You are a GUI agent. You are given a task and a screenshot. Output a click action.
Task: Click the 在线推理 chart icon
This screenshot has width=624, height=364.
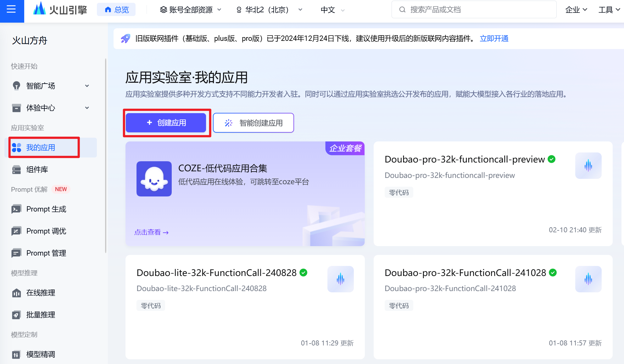click(16, 293)
